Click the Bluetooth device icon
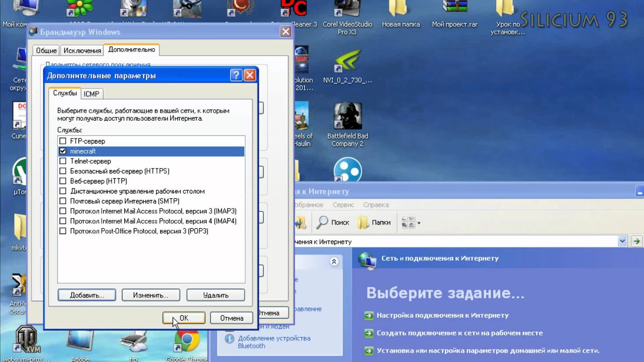 point(229,338)
